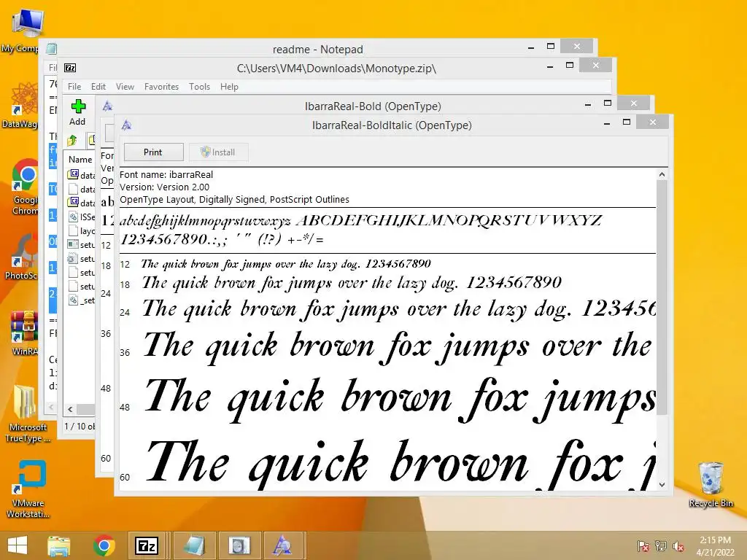Image resolution: width=747 pixels, height=560 pixels.
Task: Open the Edit menu in 7-Zip
Action: coord(98,87)
